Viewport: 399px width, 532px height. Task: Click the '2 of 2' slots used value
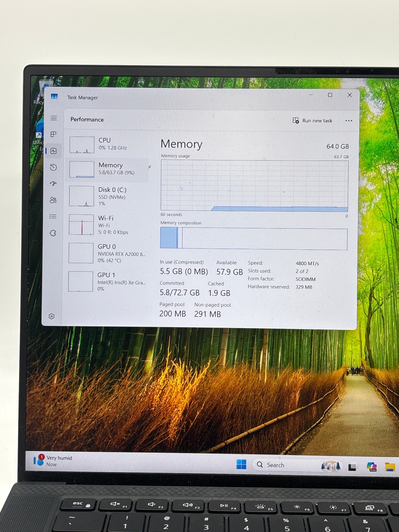tap(302, 271)
